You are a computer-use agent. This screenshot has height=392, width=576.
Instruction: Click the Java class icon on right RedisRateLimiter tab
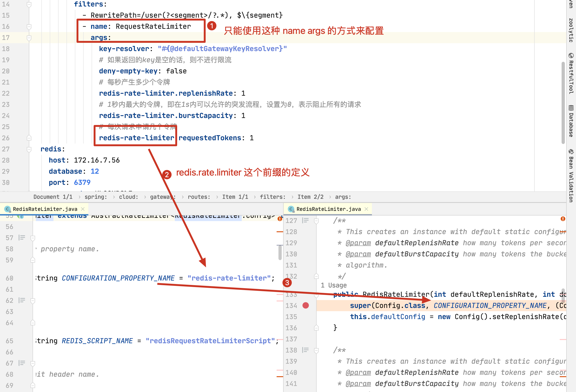point(291,209)
